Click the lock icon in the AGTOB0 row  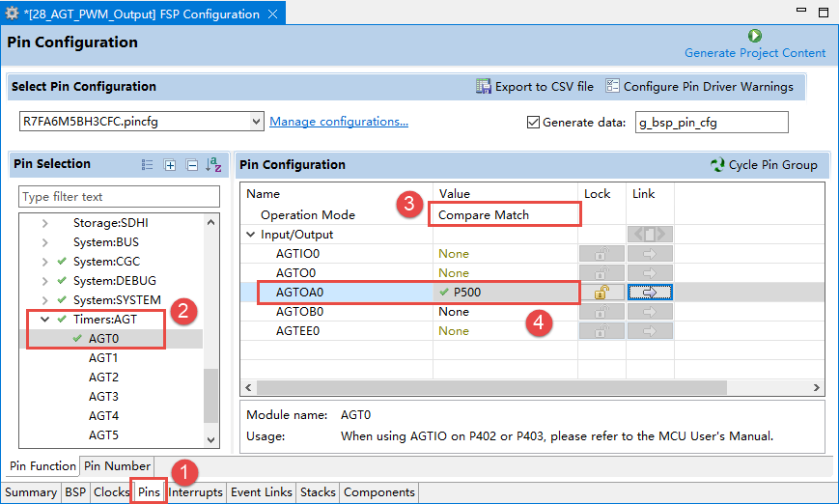coord(601,312)
